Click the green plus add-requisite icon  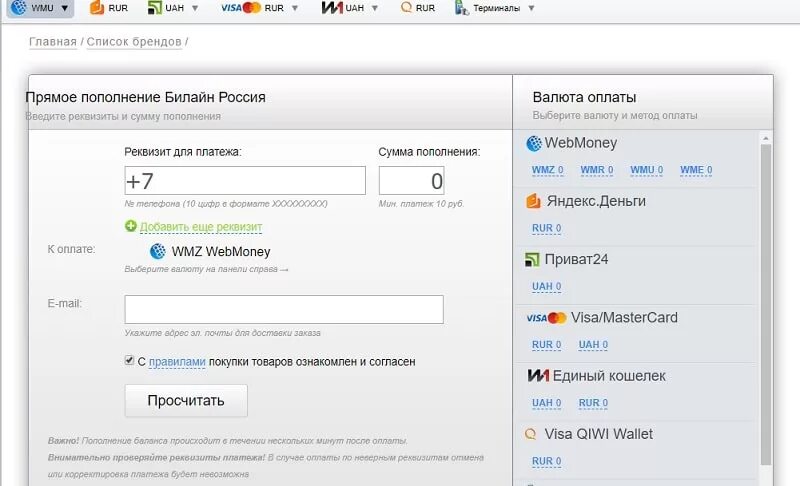coord(131,225)
